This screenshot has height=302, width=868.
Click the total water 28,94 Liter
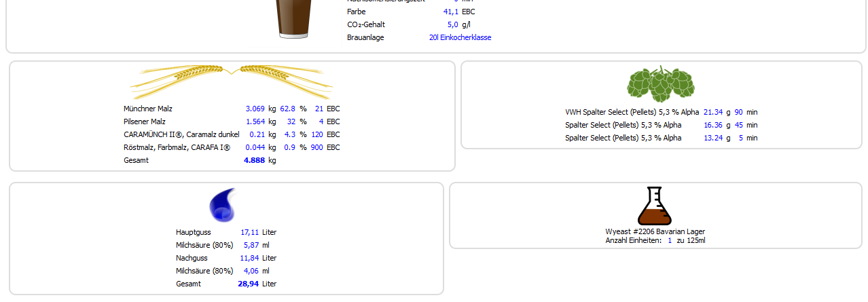(x=248, y=284)
